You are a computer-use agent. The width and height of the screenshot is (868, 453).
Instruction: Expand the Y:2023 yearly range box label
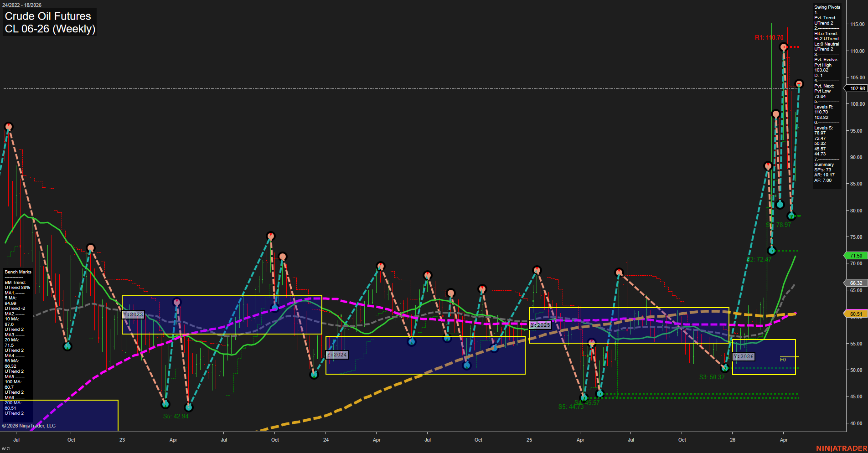coord(133,314)
